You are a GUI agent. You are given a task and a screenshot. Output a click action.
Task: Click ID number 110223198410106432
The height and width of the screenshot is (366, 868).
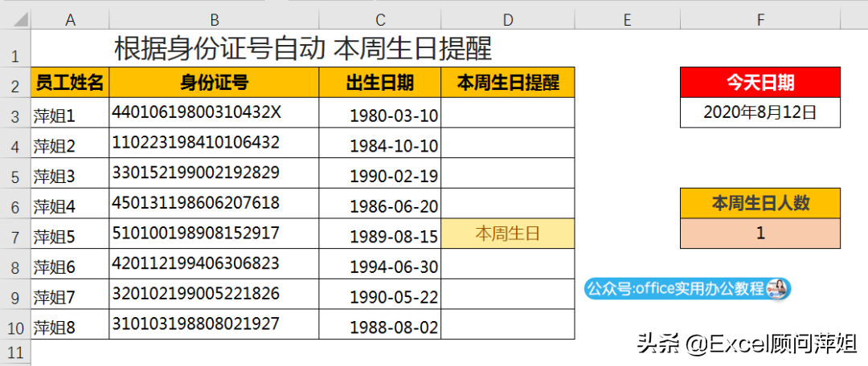[x=215, y=144]
